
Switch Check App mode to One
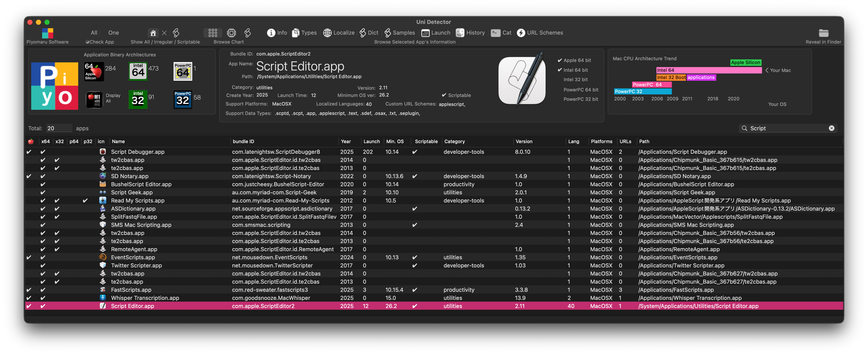tap(113, 33)
